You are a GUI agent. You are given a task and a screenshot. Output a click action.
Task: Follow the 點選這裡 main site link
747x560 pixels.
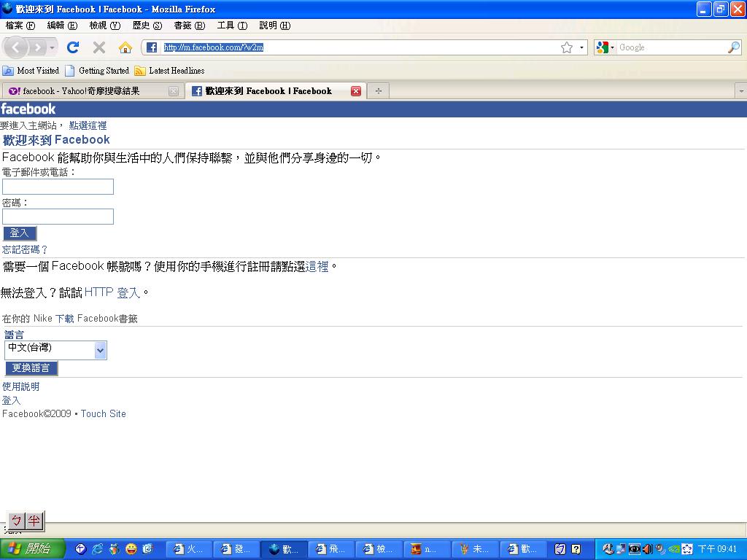click(88, 125)
